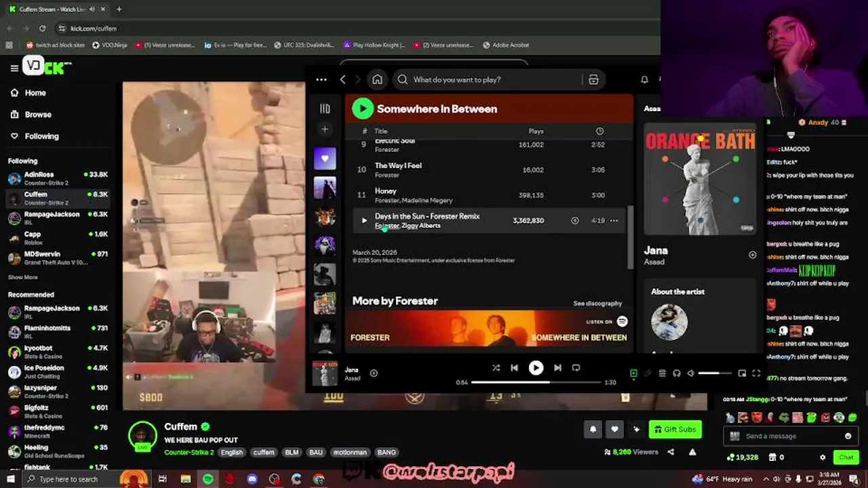This screenshot has width=868, height=488.
Task: Open Kick Following page
Action: [x=42, y=136]
